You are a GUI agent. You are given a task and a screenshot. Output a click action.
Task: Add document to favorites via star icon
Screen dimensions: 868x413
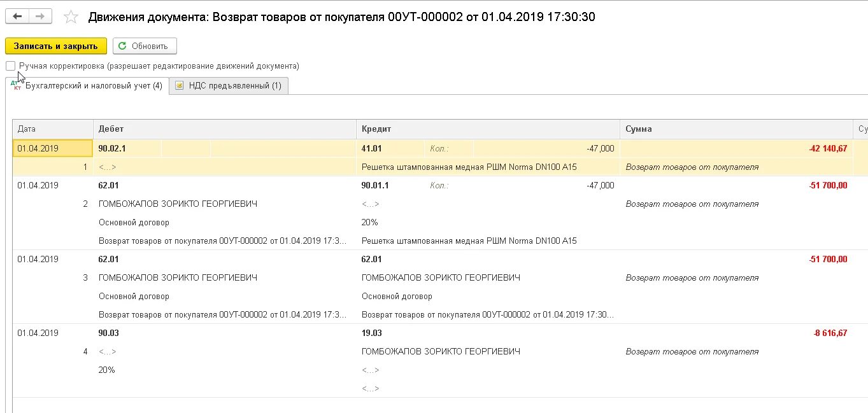point(70,17)
